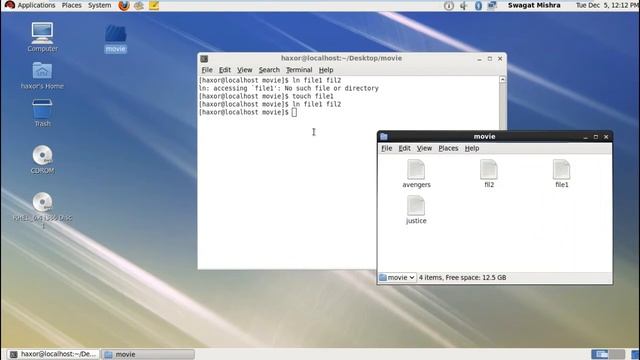Open terminal Edit menu
Viewport: 640px width, 360px height.
click(224, 70)
